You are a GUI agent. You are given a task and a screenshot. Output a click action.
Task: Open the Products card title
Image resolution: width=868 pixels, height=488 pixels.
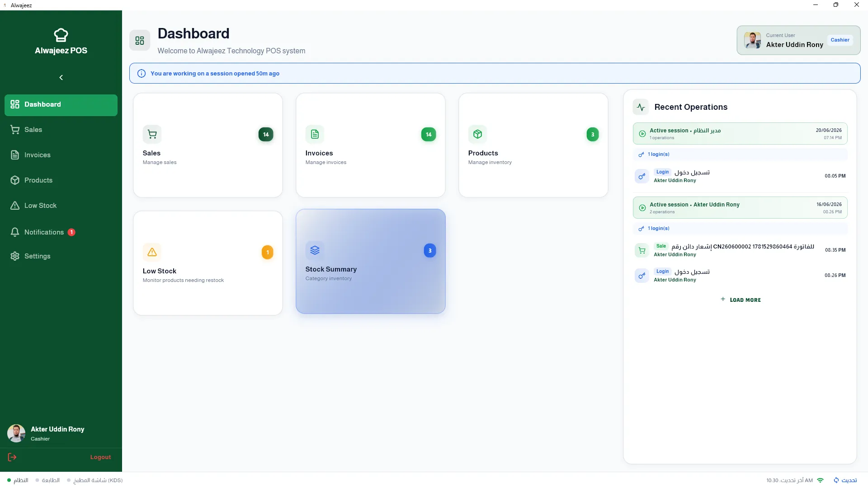483,154
